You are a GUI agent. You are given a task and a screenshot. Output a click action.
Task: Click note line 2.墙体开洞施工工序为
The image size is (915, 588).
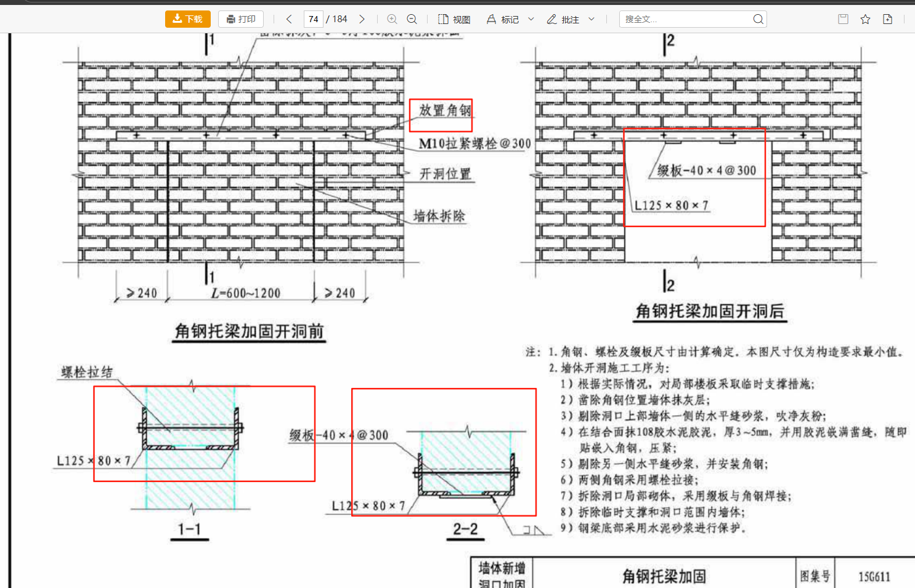point(609,368)
